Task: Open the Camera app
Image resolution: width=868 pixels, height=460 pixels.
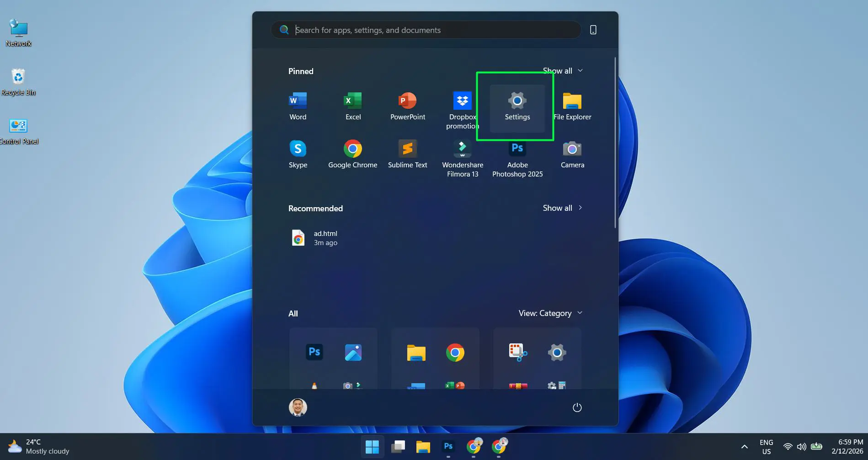Action: click(572, 154)
